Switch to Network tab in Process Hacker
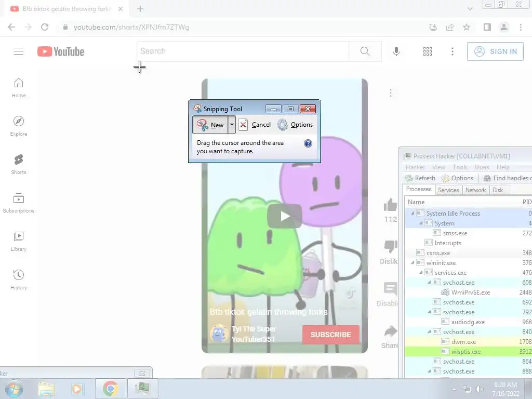The width and height of the screenshot is (532, 399). pos(475,190)
